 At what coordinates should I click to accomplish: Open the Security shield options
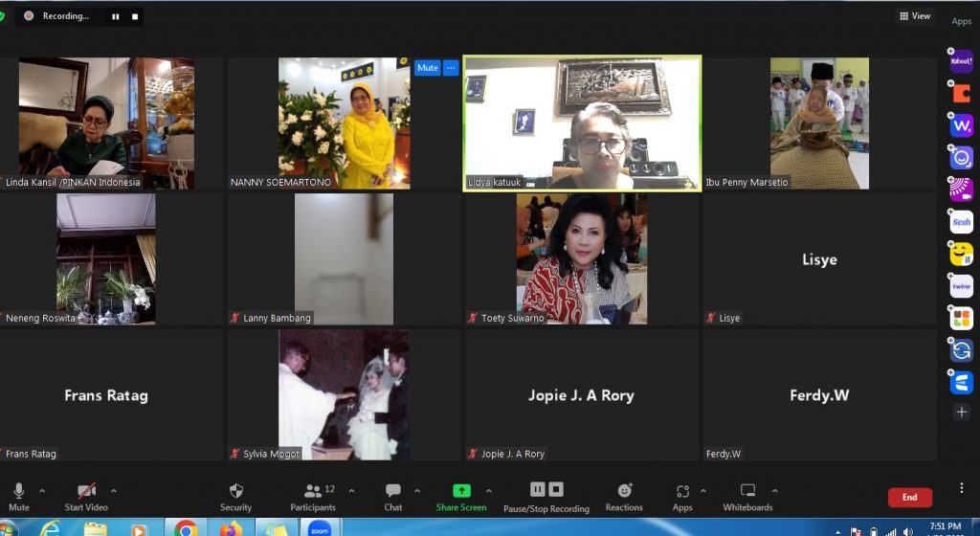(235, 495)
